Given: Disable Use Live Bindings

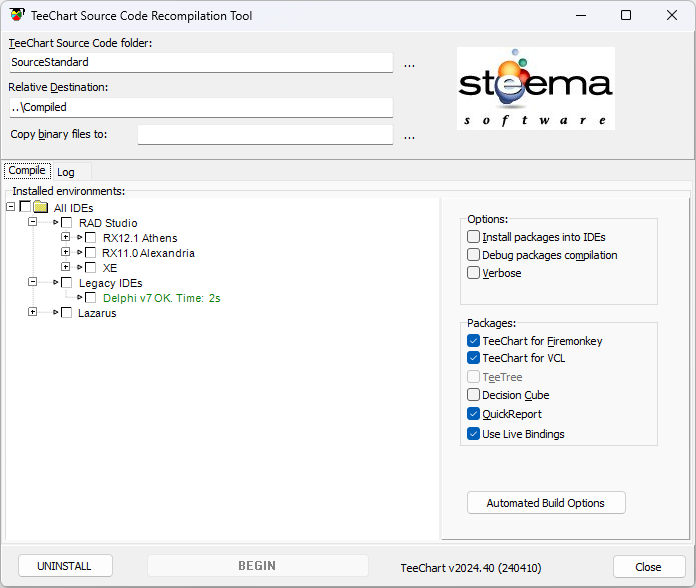Looking at the screenshot, I should (x=473, y=434).
